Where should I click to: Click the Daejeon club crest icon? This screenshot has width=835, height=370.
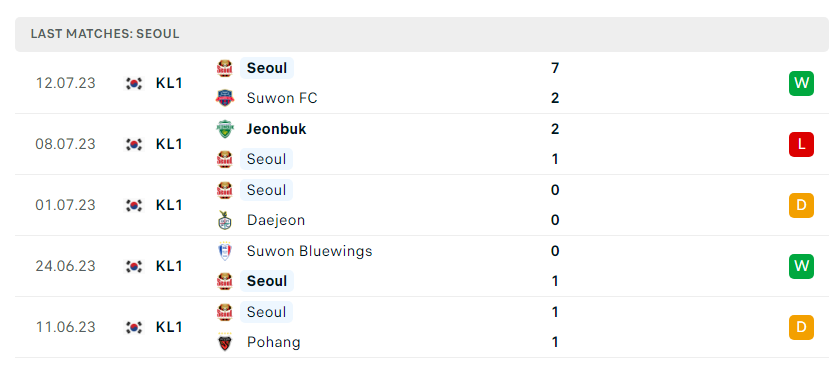coord(225,220)
